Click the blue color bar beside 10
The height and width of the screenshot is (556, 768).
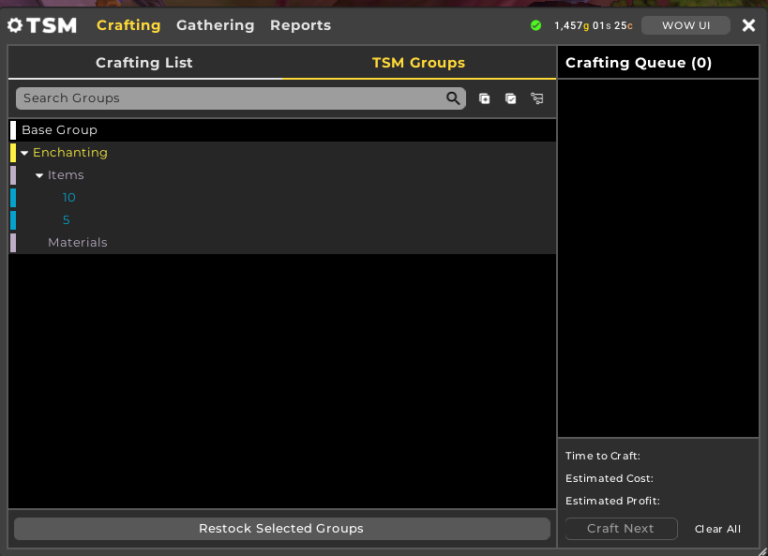(x=13, y=198)
